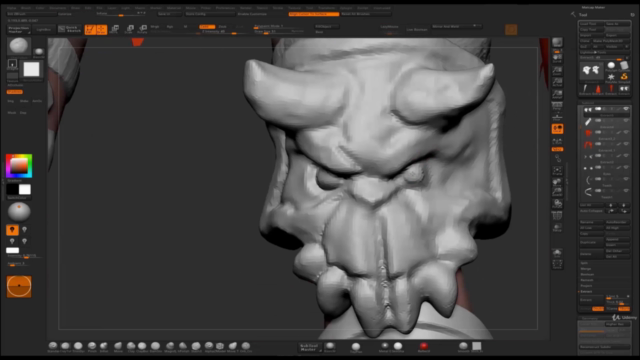
Task: Click Make PolyMesh3D button
Action: 611,41
